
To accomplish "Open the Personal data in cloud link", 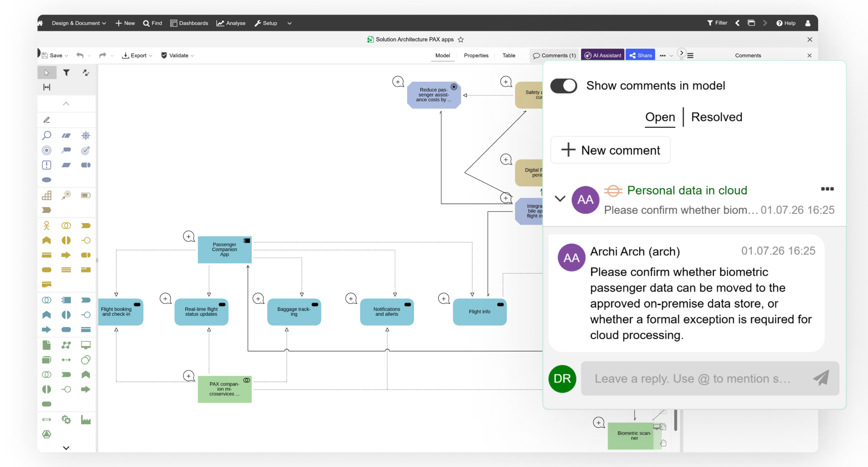I will 687,190.
